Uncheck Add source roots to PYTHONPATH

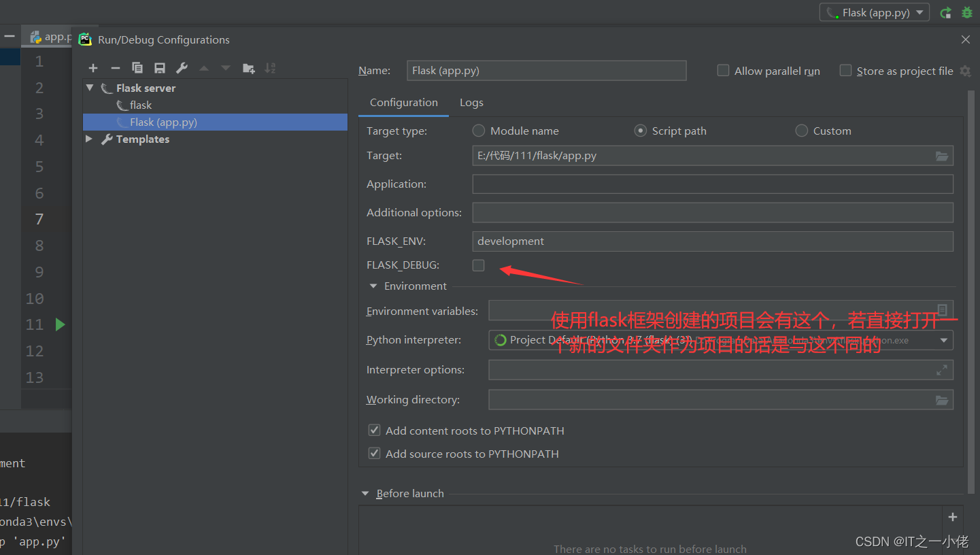(x=374, y=454)
